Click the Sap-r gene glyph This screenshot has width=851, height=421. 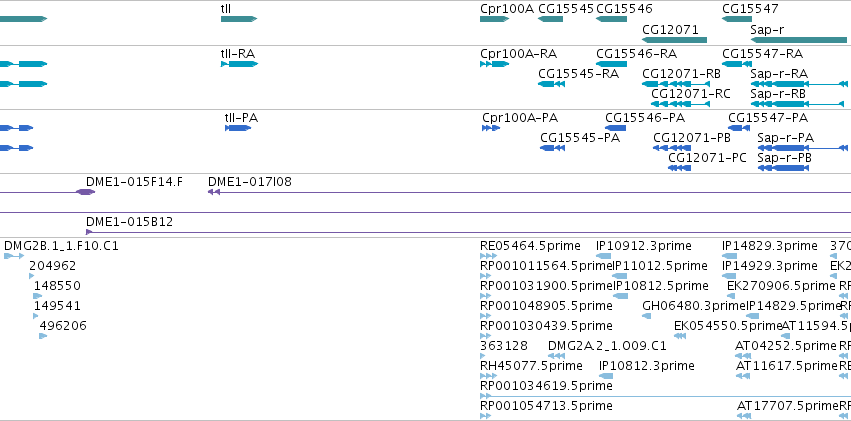pos(799,40)
